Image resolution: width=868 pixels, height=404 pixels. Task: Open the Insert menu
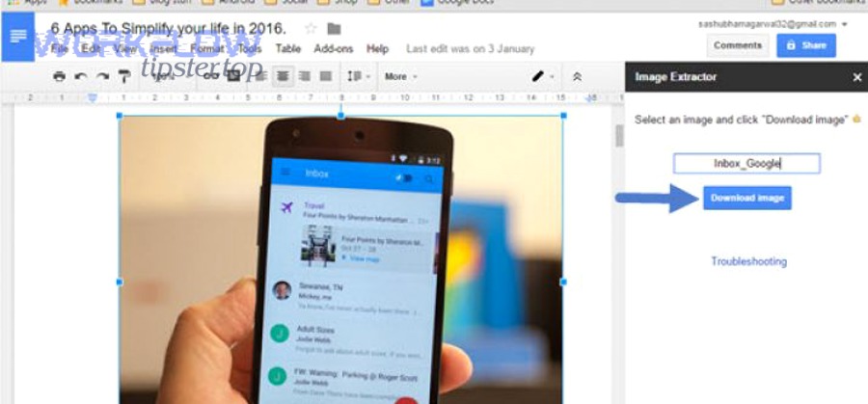(163, 49)
